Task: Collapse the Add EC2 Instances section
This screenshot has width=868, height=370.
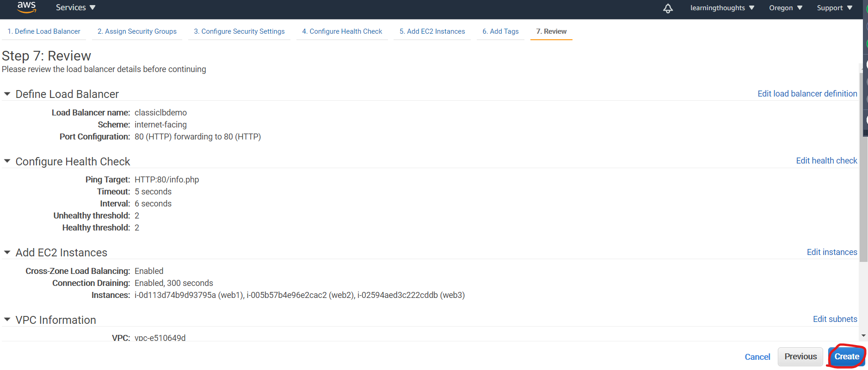Action: [7, 252]
